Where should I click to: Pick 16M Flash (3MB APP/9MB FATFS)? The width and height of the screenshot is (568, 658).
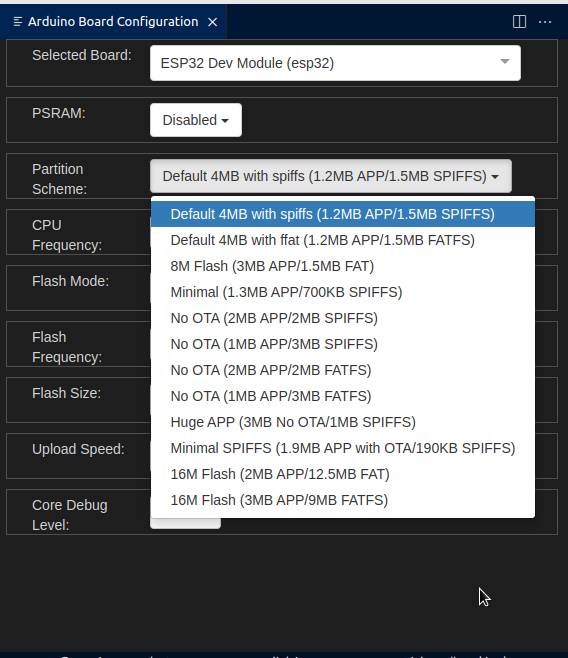pyautogui.click(x=343, y=500)
